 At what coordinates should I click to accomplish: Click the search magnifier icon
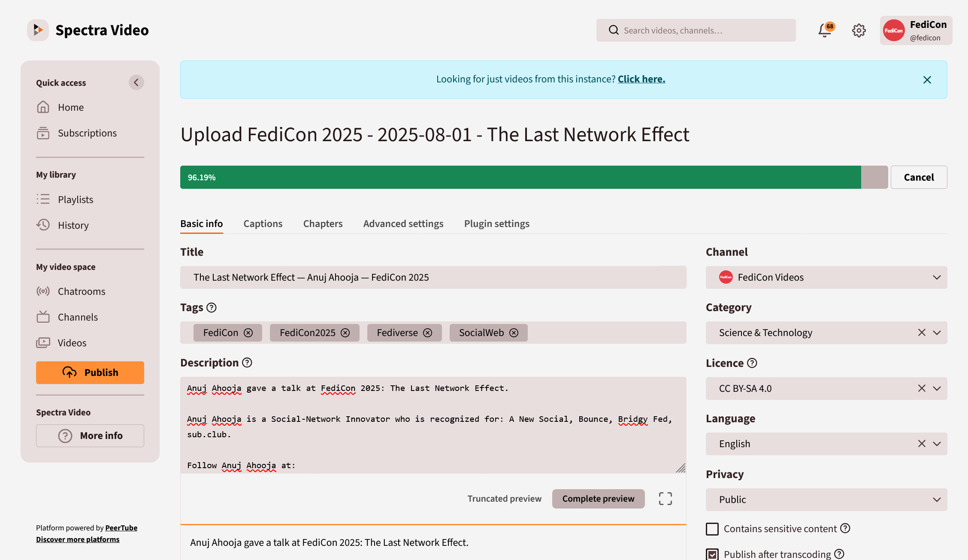tap(614, 30)
